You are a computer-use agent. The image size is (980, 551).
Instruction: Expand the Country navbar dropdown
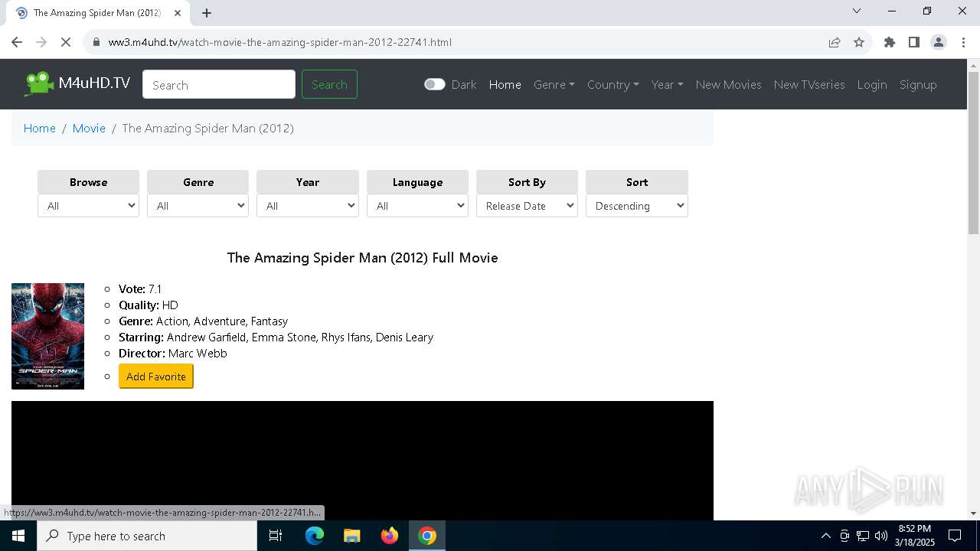click(x=613, y=84)
